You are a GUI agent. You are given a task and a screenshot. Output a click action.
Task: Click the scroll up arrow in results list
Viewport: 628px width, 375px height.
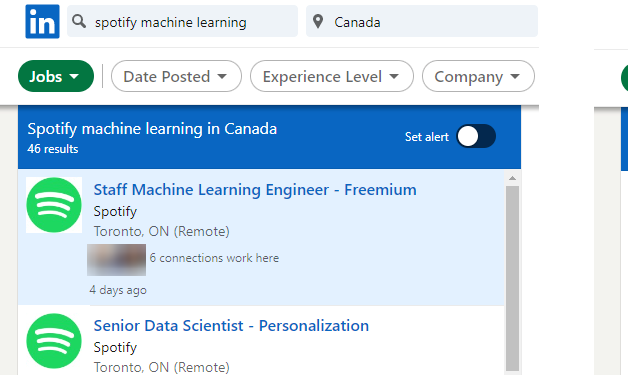coord(512,178)
